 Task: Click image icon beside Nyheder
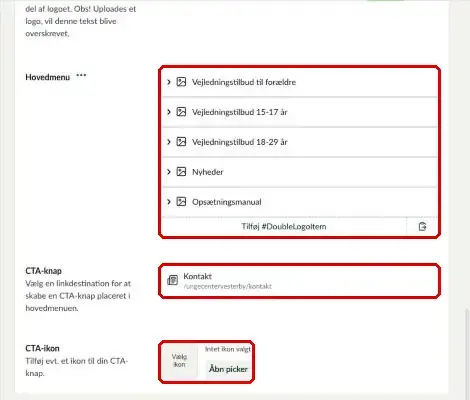click(181, 172)
